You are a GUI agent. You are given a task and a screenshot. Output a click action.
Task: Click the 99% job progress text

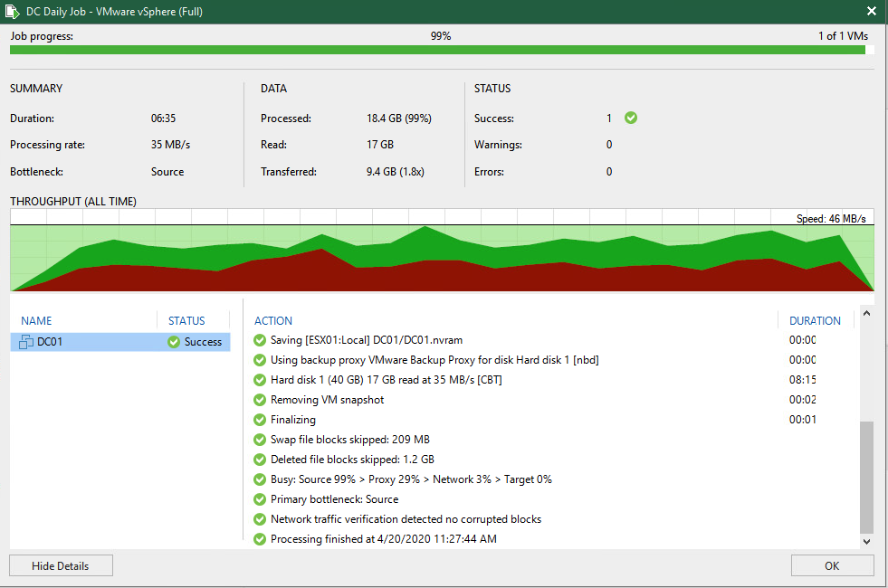click(441, 36)
